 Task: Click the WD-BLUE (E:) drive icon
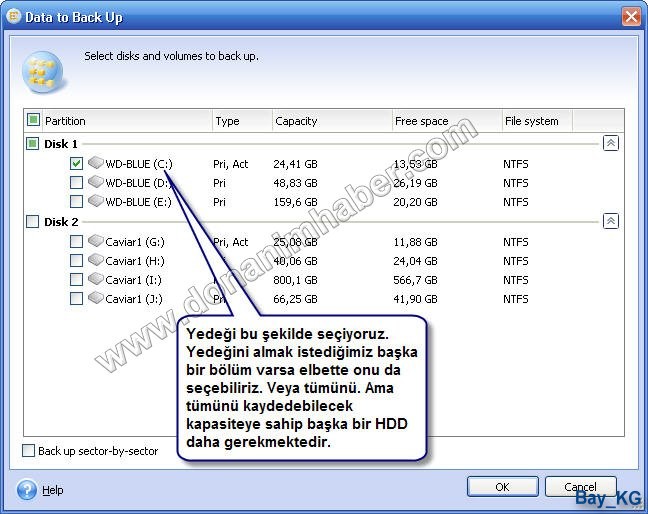(x=95, y=200)
